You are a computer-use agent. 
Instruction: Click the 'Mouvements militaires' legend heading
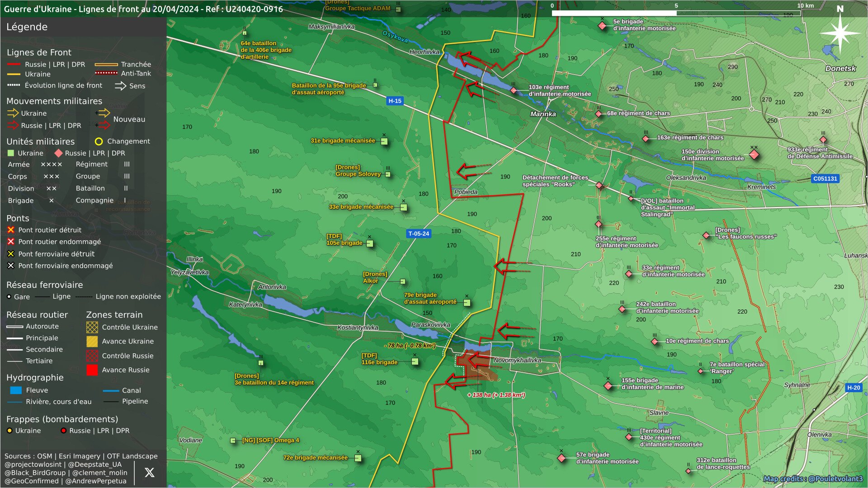pyautogui.click(x=54, y=101)
